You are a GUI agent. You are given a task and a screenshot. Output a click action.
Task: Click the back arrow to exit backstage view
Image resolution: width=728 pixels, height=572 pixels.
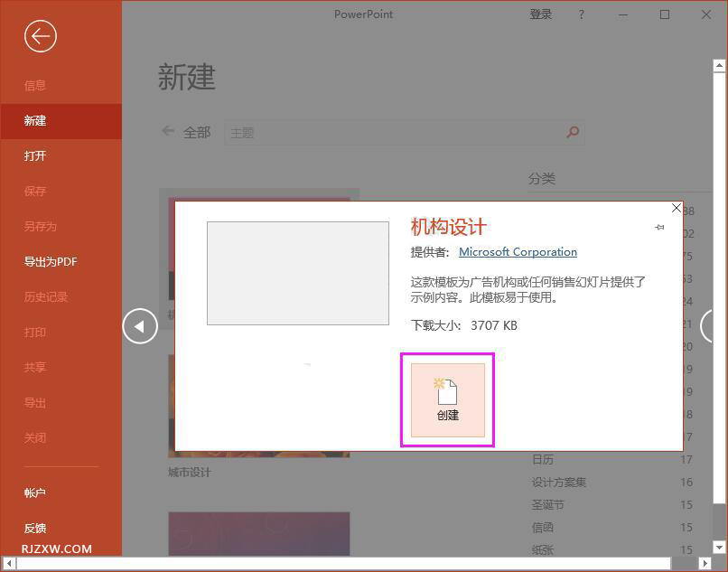click(x=40, y=36)
